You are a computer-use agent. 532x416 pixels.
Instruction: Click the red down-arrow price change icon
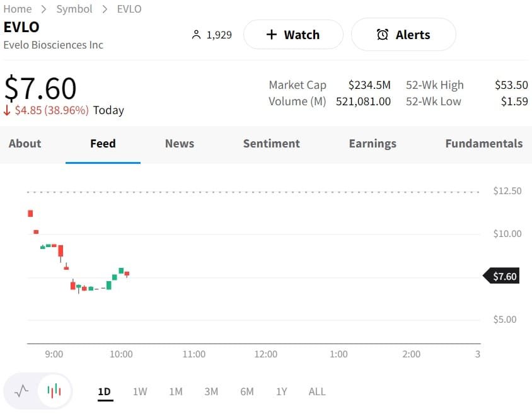click(x=7, y=110)
